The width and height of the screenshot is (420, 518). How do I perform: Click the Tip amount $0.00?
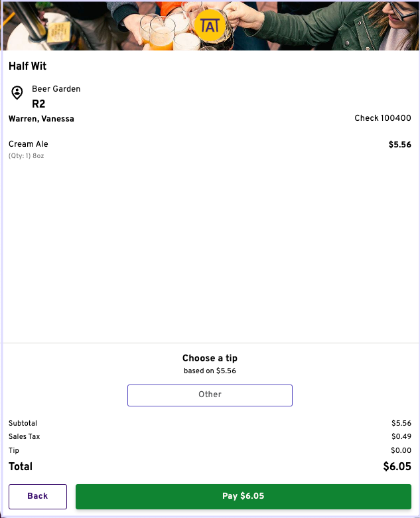point(401,450)
